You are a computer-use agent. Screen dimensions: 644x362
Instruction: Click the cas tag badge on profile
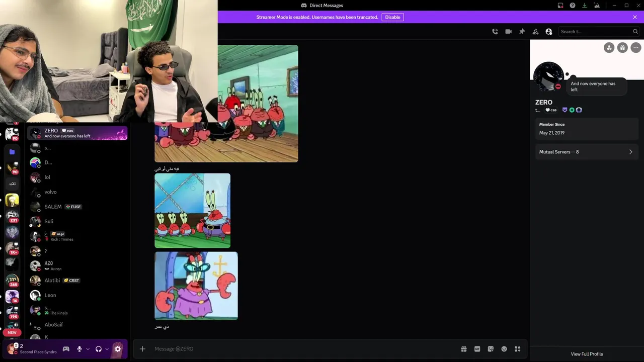pyautogui.click(x=551, y=110)
